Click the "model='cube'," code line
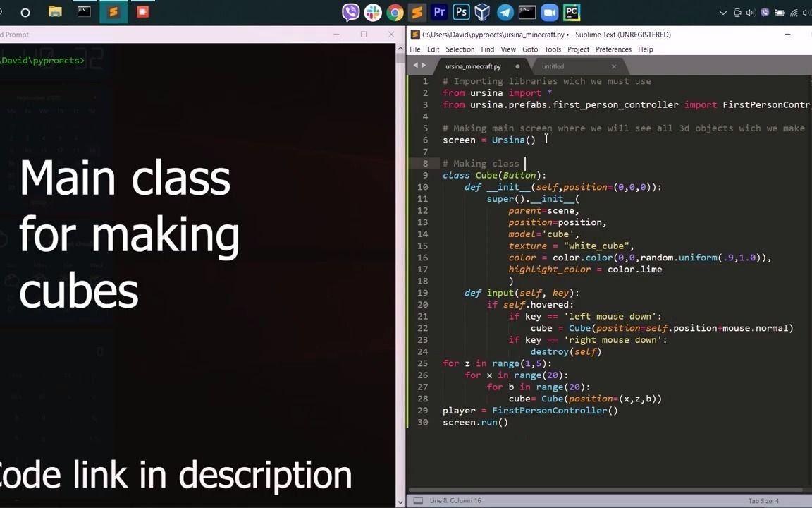Screen dimensions: 812x508 point(543,234)
